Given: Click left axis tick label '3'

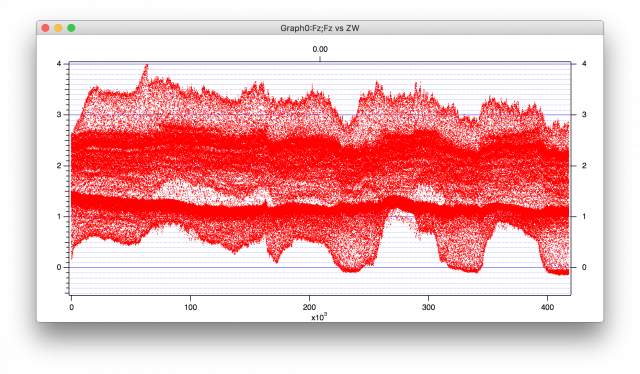Looking at the screenshot, I should (x=59, y=114).
